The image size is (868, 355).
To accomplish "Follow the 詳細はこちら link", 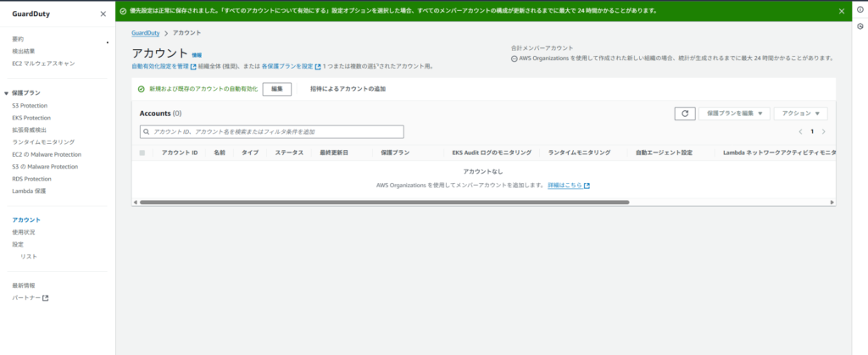I will [569, 186].
